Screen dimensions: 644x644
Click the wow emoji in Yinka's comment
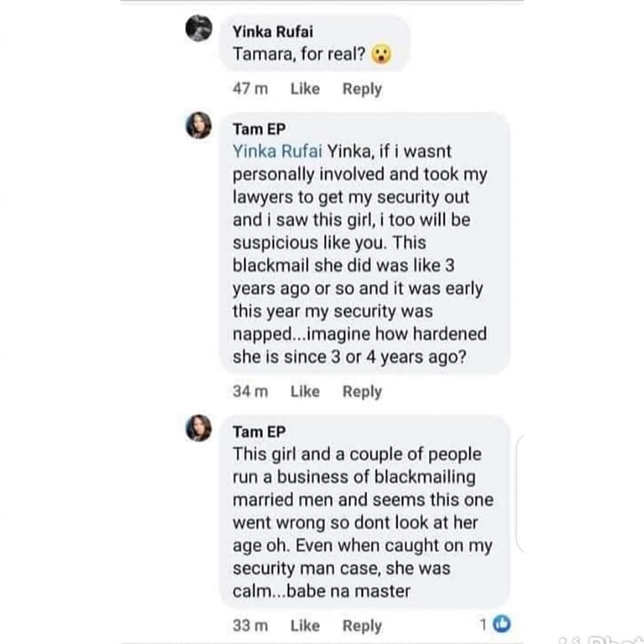[382, 54]
